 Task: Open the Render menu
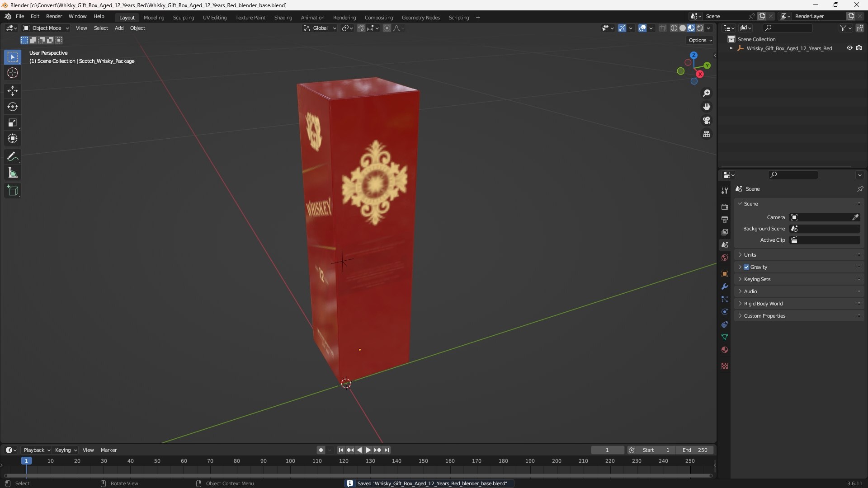54,16
